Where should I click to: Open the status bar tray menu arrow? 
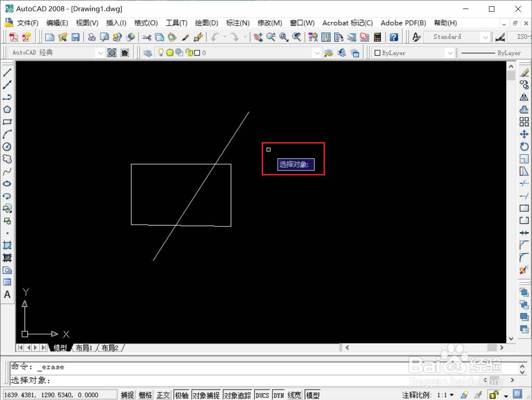point(506,396)
